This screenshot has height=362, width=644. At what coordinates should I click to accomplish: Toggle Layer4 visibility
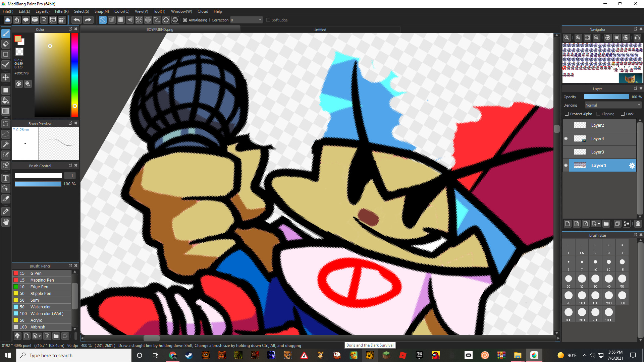pyautogui.click(x=566, y=138)
